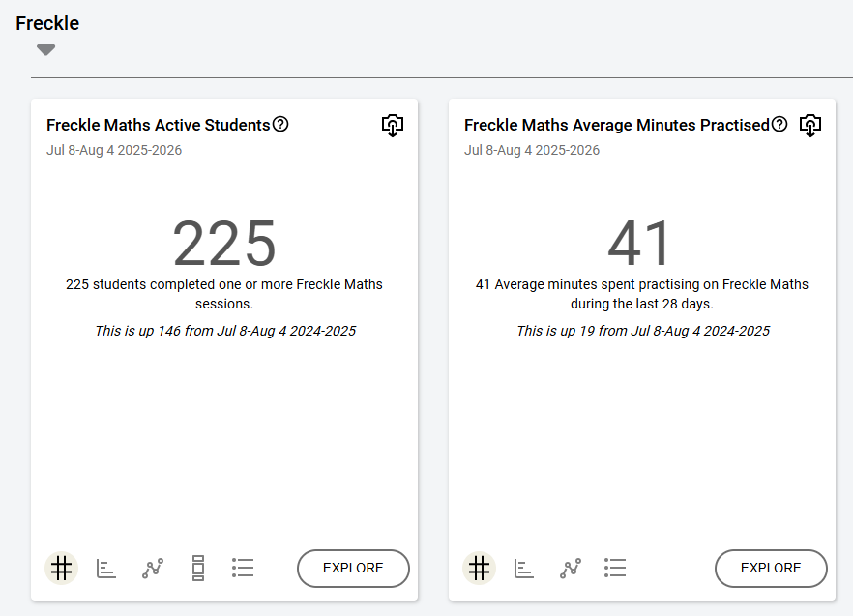Screen dimensions: 853x616
Task: Click Freckle Maths Average Minutes Practised title
Action: point(617,125)
